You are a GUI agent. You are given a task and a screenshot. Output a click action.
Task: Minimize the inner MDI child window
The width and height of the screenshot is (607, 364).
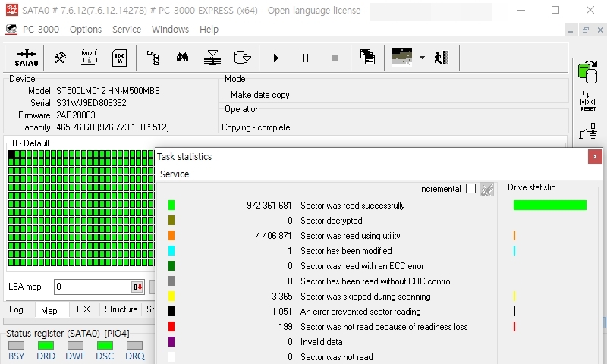coord(571,30)
